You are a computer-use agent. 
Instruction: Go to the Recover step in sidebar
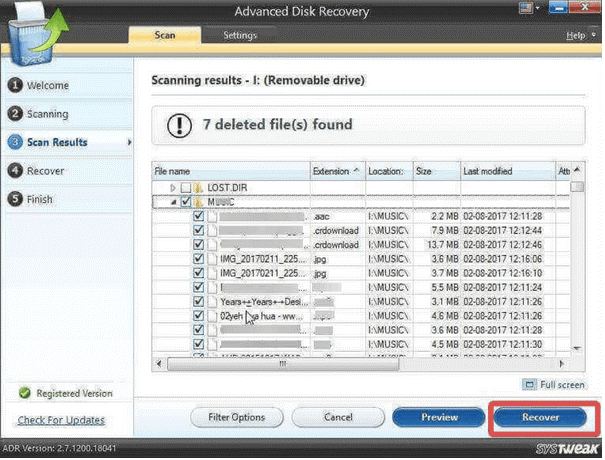point(68,171)
